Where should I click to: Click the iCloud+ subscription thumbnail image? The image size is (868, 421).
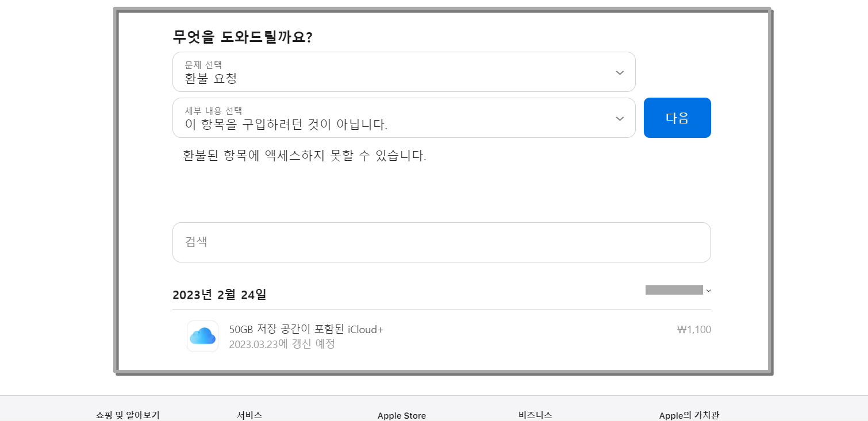click(x=202, y=336)
